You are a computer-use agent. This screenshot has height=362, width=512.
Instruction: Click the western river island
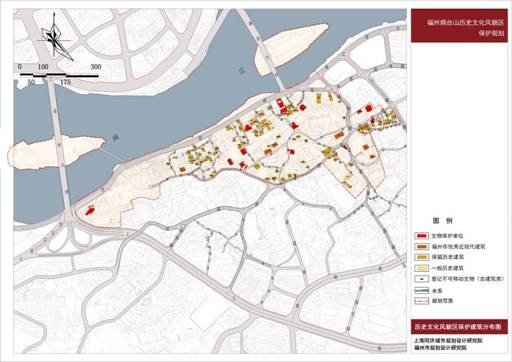pyautogui.click(x=55, y=152)
